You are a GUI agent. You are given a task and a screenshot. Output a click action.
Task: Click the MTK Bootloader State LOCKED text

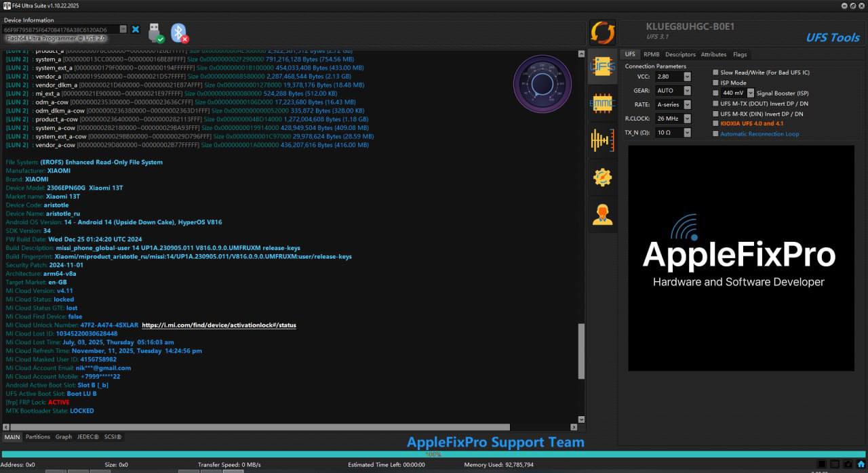tap(82, 411)
